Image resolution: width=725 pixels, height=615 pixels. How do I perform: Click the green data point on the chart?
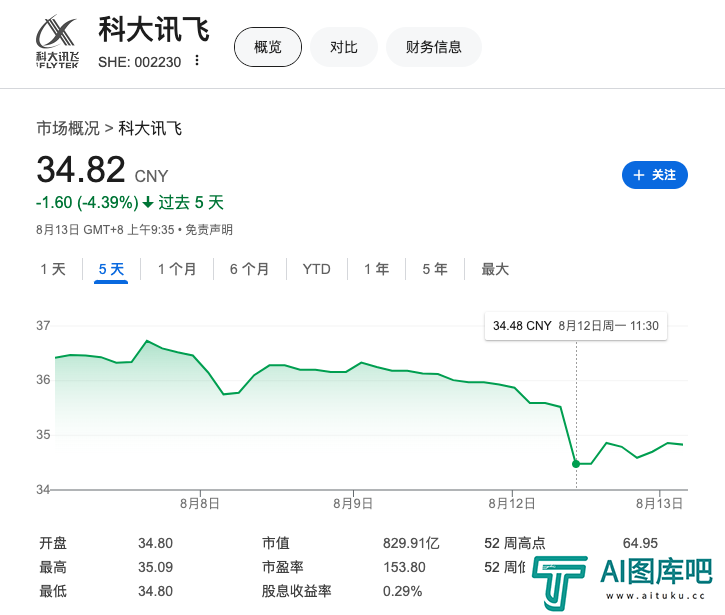click(x=576, y=464)
